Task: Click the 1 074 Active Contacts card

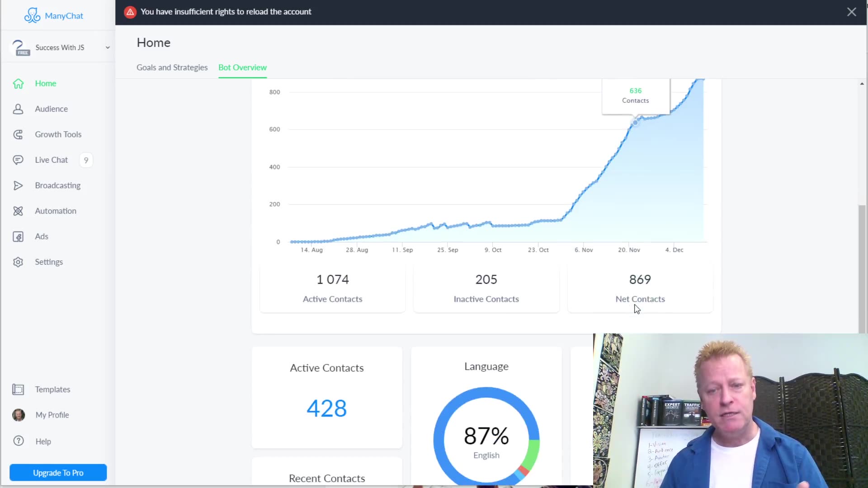Action: (333, 288)
